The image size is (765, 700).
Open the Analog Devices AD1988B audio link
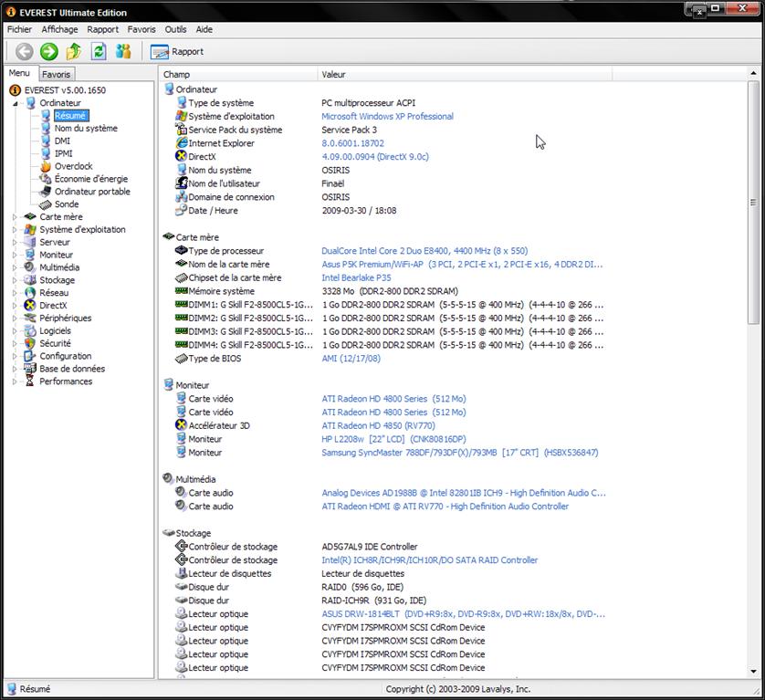point(464,493)
